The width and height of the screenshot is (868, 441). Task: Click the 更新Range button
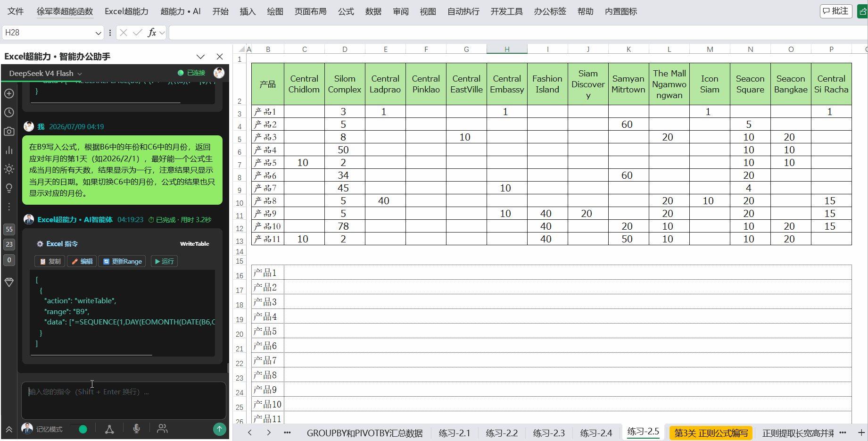click(x=123, y=261)
